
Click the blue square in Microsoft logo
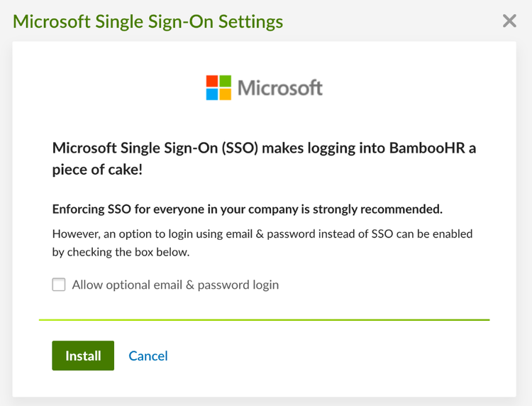point(212,94)
